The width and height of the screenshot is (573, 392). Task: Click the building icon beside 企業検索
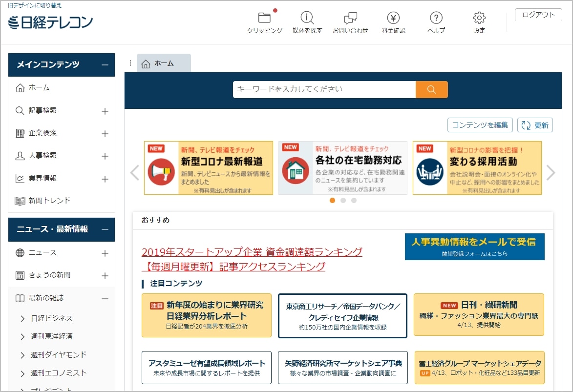(x=20, y=133)
